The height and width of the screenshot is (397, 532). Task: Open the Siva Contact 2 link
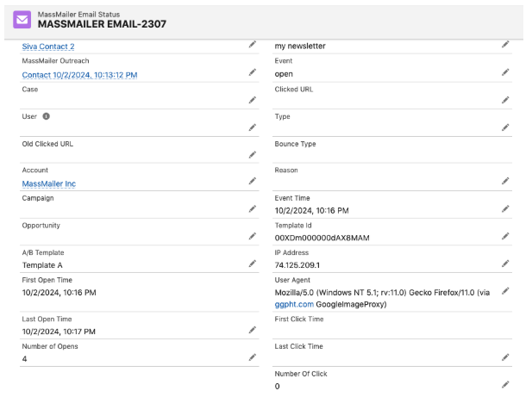pos(48,47)
